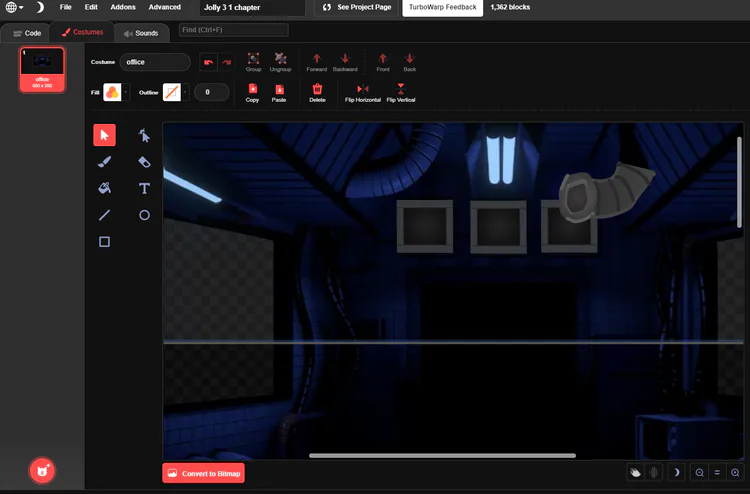Viewport: 750px width, 494px height.
Task: Select the Line tool
Action: pyautogui.click(x=104, y=215)
